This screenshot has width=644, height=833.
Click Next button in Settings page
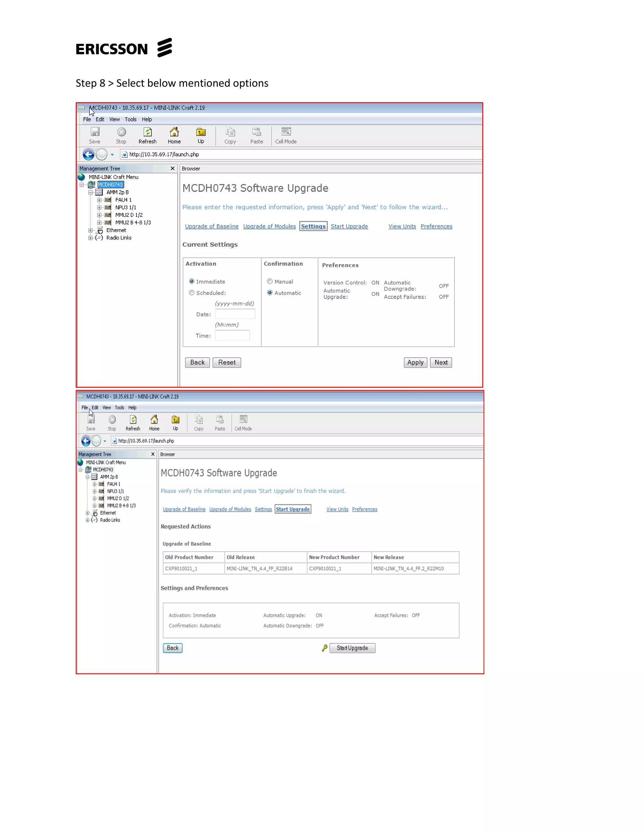pos(441,362)
